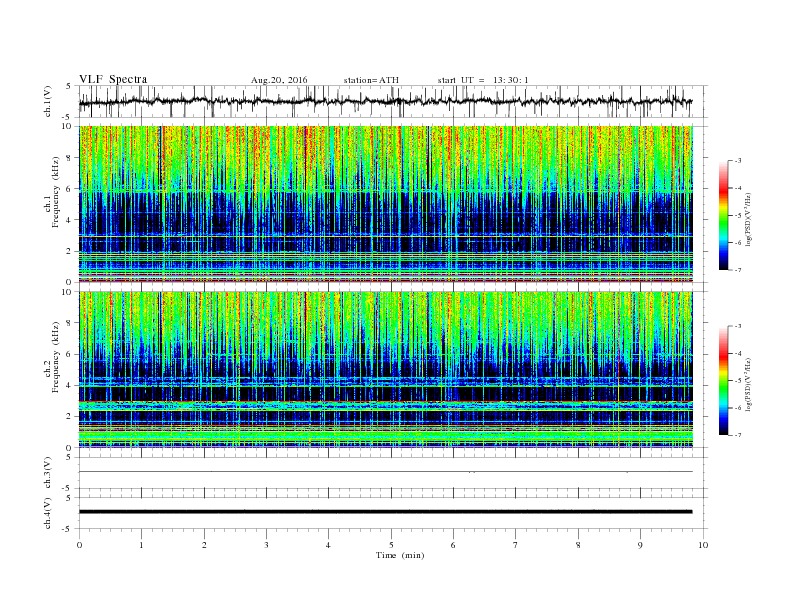792x612 pixels.
Task: Click the thick ch.4 voltage trace
Action: point(386,512)
